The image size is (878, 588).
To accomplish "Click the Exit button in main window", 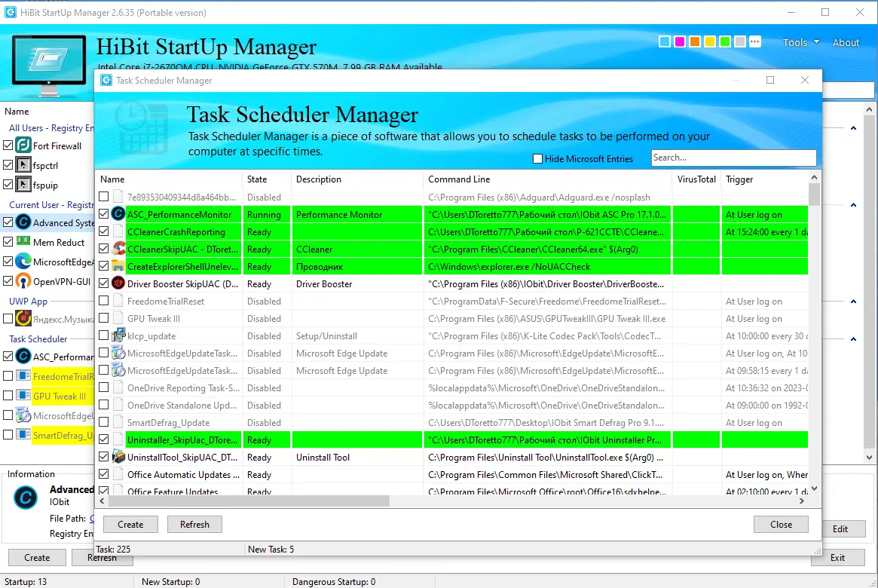I will [x=838, y=557].
